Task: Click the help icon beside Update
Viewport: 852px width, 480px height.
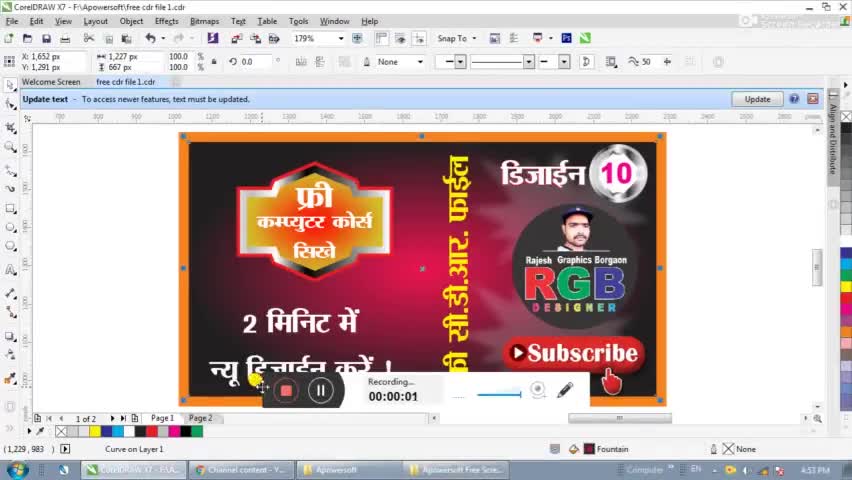Action: [794, 99]
